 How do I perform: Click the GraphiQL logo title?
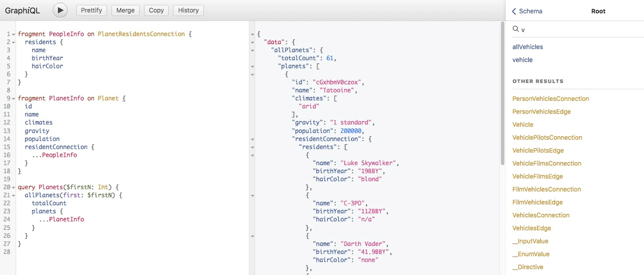(x=22, y=10)
